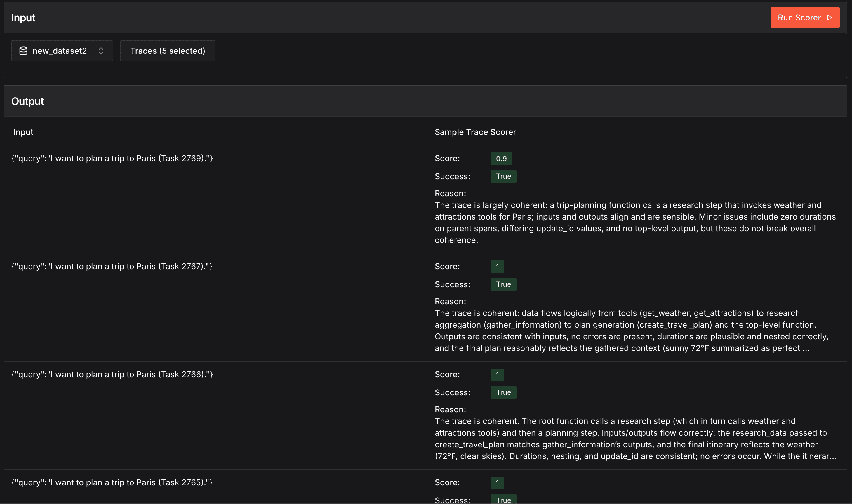852x504 pixels.
Task: Select the Task 2766 query row
Action: [x=112, y=375]
